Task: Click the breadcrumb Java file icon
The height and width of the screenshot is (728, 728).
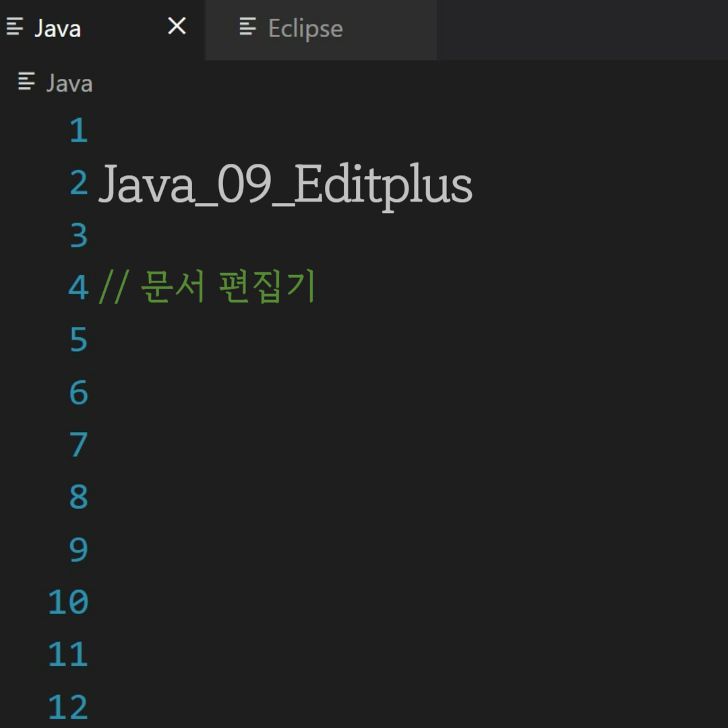Action: point(26,82)
